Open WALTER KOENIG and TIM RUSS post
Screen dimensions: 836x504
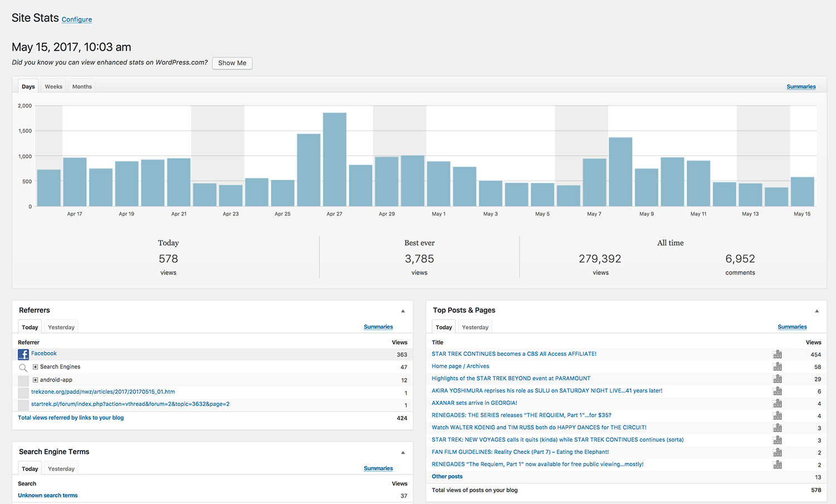pos(539,428)
